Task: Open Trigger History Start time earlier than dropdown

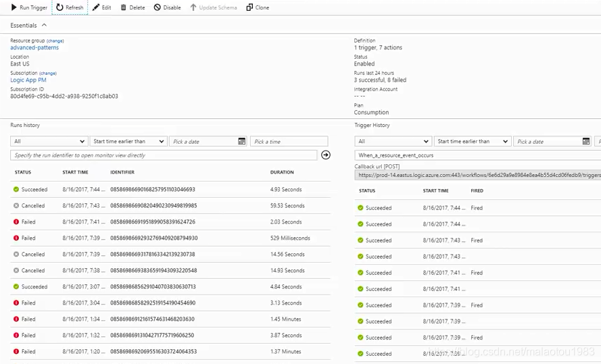Action: [473, 141]
